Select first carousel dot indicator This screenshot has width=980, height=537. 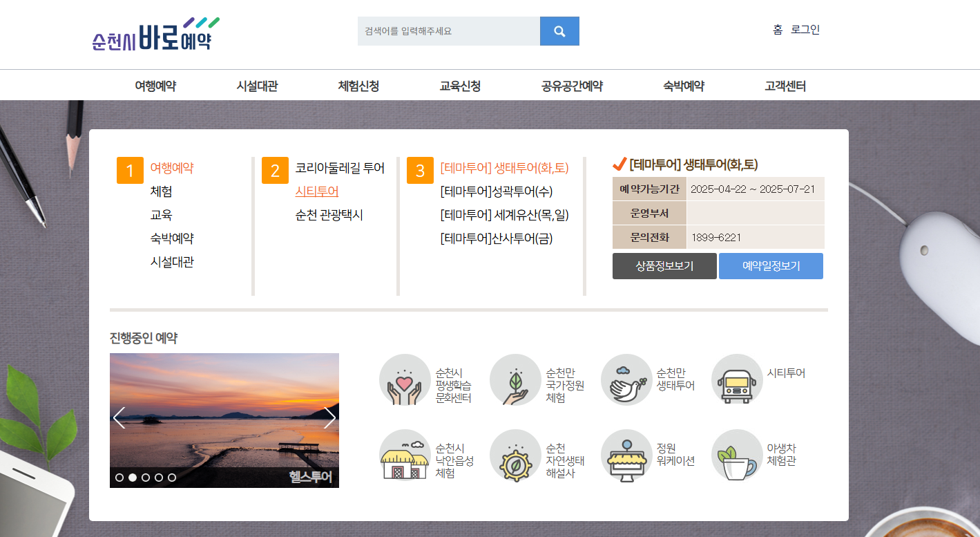pyautogui.click(x=119, y=478)
